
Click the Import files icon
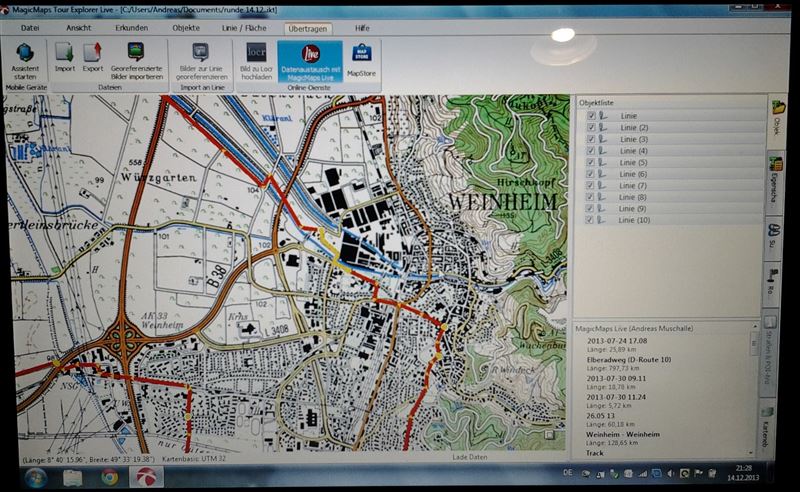pos(65,57)
